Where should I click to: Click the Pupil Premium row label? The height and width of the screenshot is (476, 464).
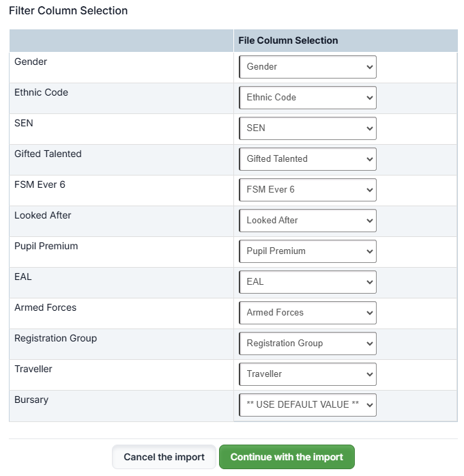pyautogui.click(x=46, y=246)
